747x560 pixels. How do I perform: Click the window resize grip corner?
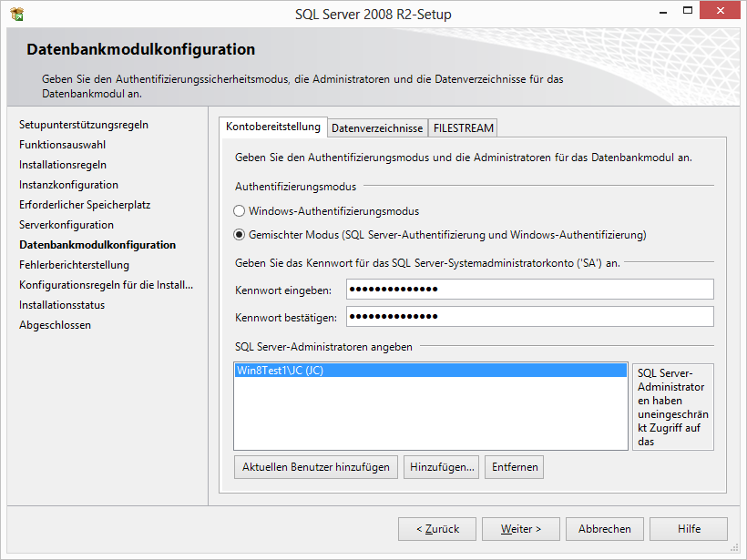[x=734, y=547]
